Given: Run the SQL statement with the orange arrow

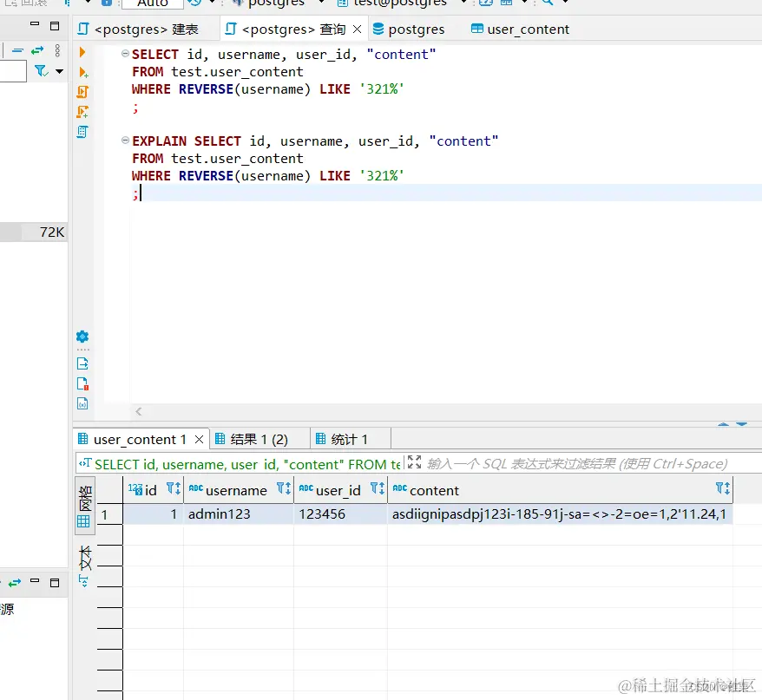Looking at the screenshot, I should coord(82,52).
